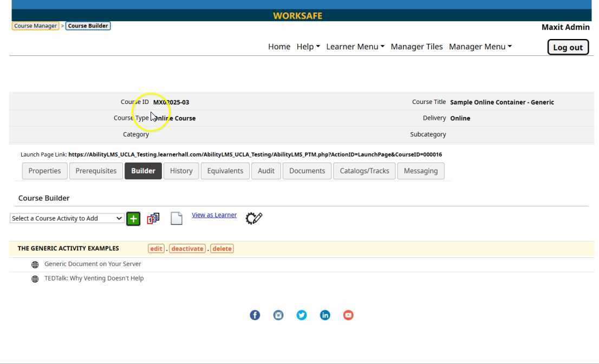Open the Facebook social icon

255,315
